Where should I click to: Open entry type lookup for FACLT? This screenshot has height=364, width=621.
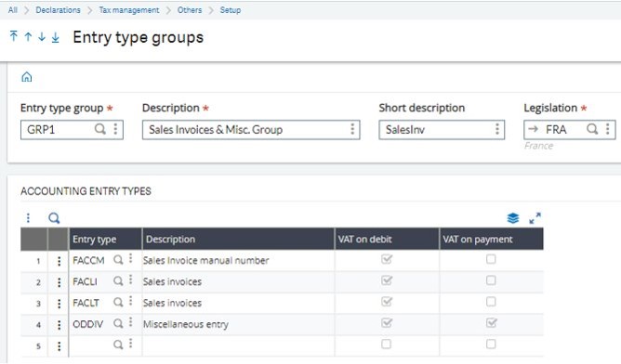(x=118, y=303)
